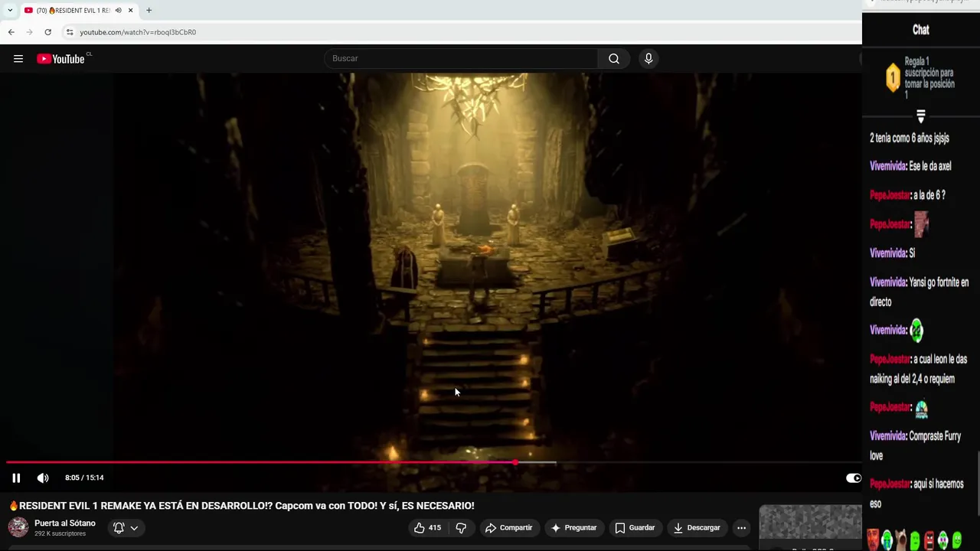The height and width of the screenshot is (551, 980).
Task: Click the gold number 1 gift badge
Action: (893, 77)
